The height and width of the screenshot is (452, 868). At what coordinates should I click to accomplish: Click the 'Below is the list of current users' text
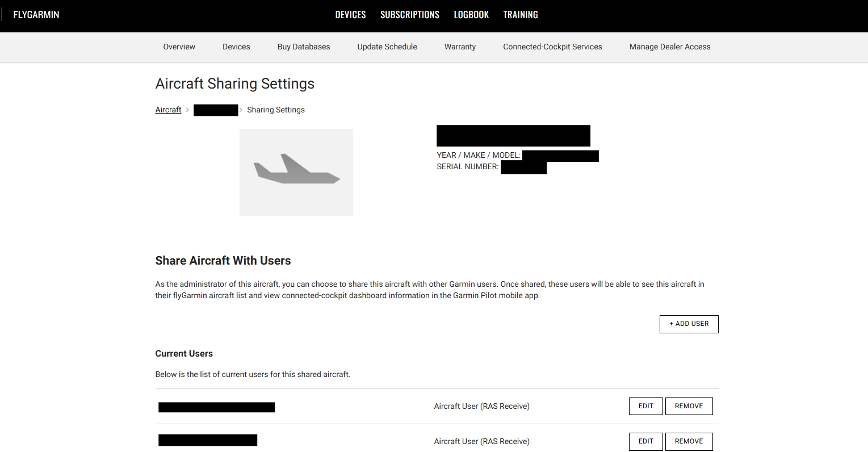click(x=253, y=375)
